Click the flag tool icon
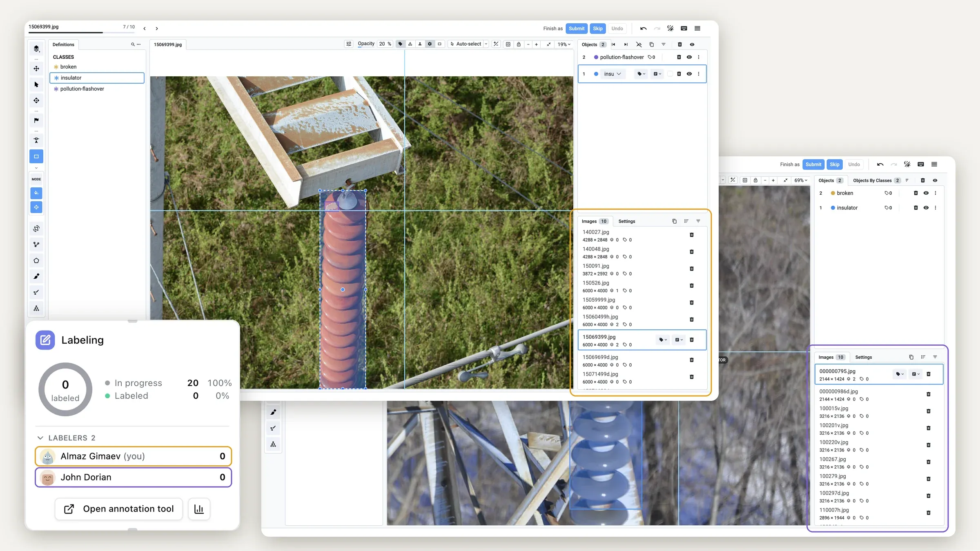980x551 pixels. (x=36, y=120)
